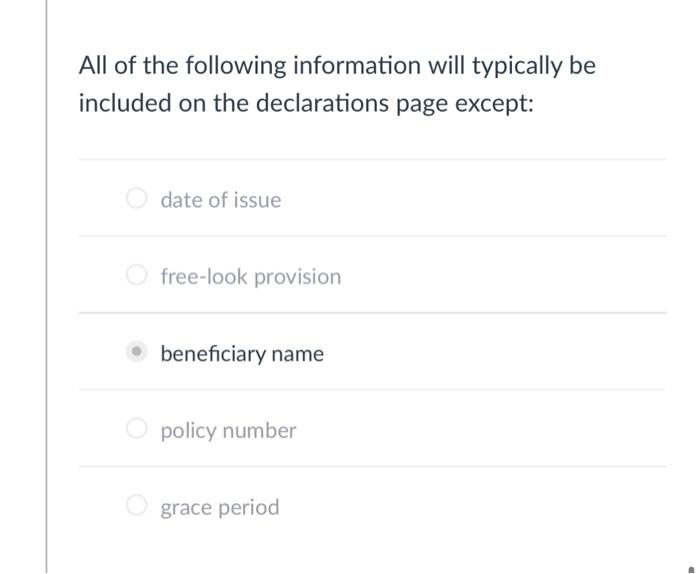Click the tiny icon at the page's bottom-right corner

click(692, 570)
